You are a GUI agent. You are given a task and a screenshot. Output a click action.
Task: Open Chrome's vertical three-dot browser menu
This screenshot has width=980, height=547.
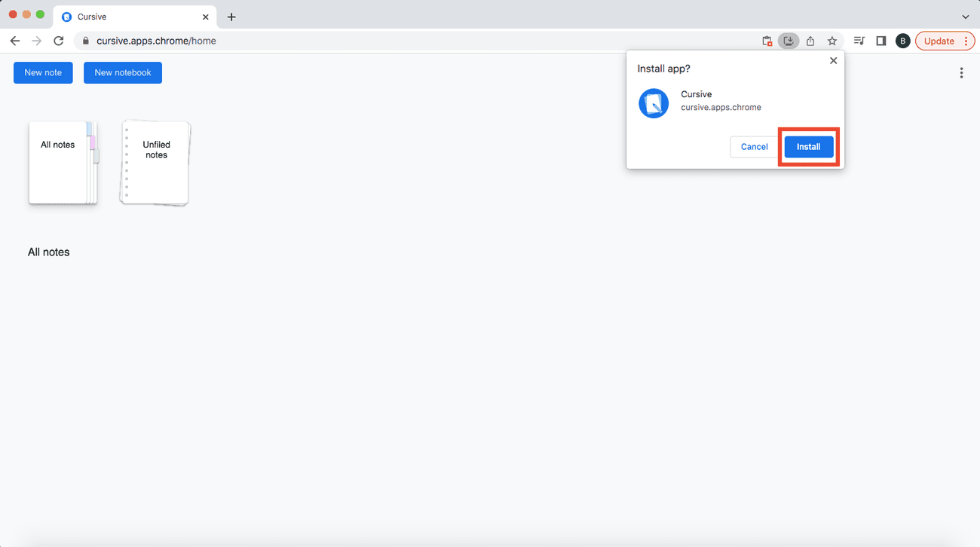(x=966, y=41)
